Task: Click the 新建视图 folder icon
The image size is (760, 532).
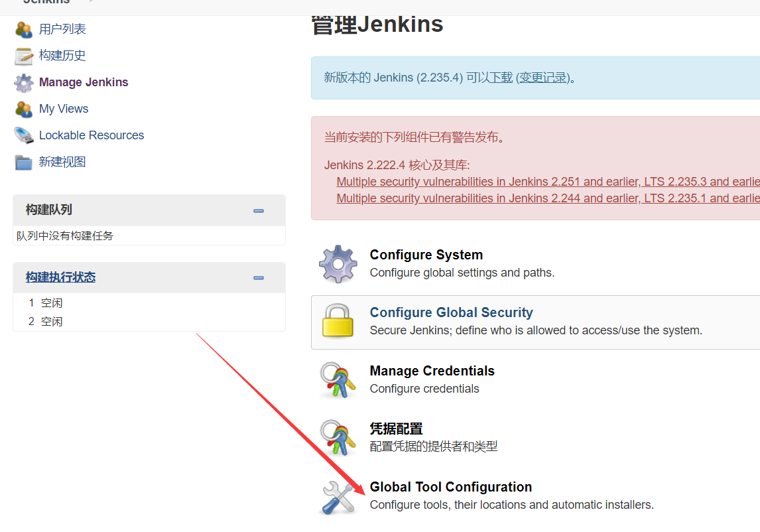Action: click(x=24, y=162)
